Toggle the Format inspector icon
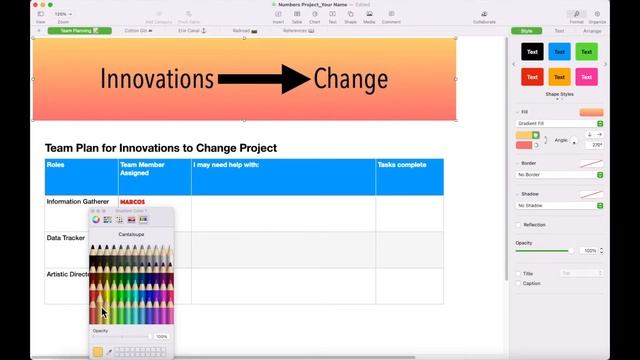Screen dimensions: 640x360 [576, 14]
